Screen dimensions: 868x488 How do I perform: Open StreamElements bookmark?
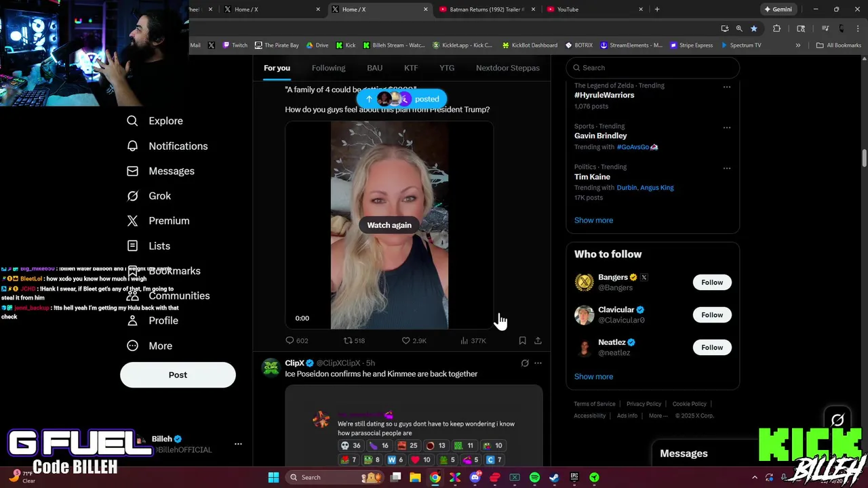click(631, 45)
